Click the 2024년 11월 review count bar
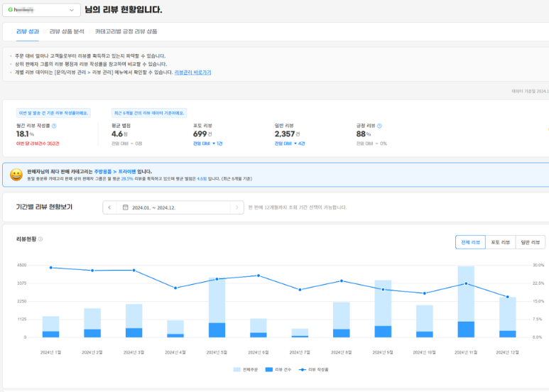 tap(466, 330)
